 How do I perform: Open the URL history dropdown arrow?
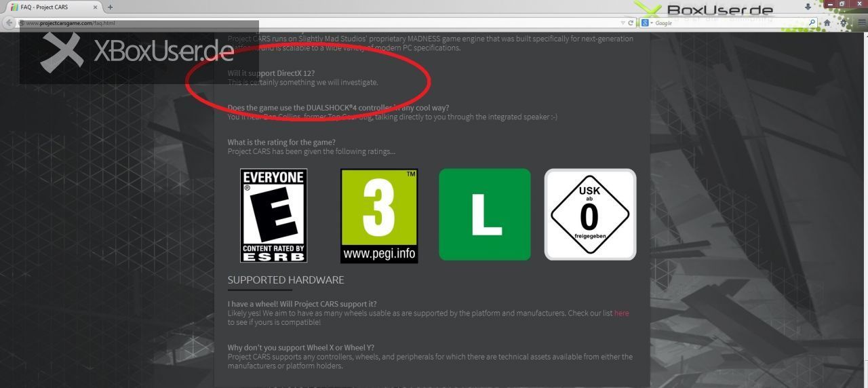click(623, 23)
